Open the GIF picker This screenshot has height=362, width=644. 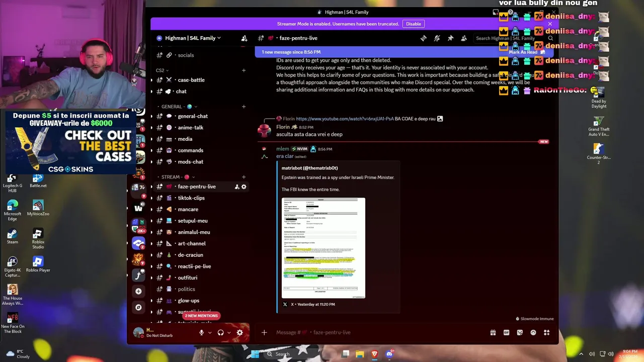pyautogui.click(x=506, y=332)
